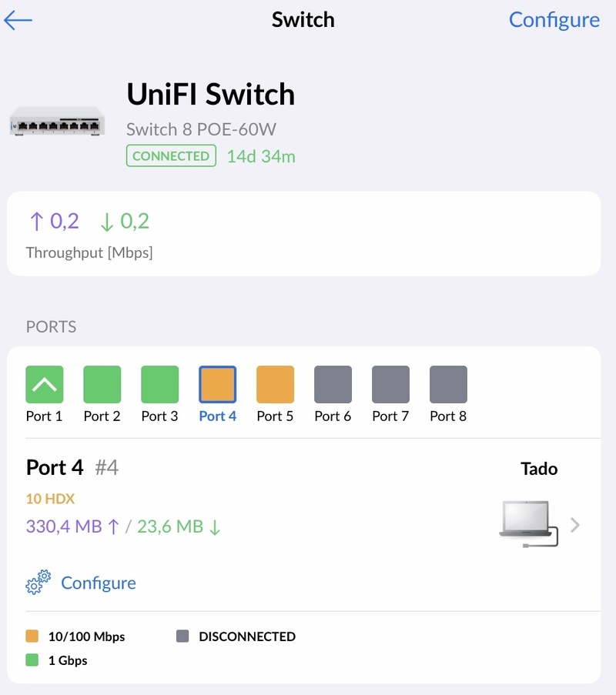Tap the 10 HDX link speed text

click(x=50, y=499)
